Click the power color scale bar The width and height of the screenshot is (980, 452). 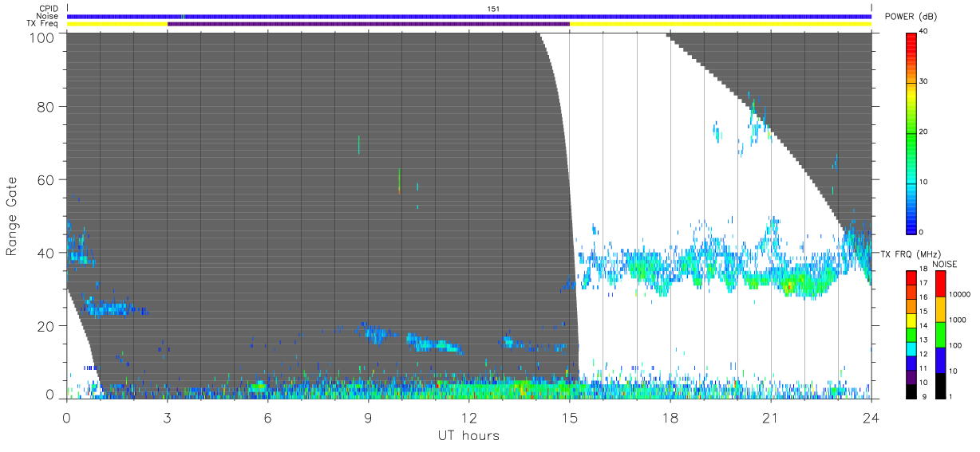tap(911, 132)
